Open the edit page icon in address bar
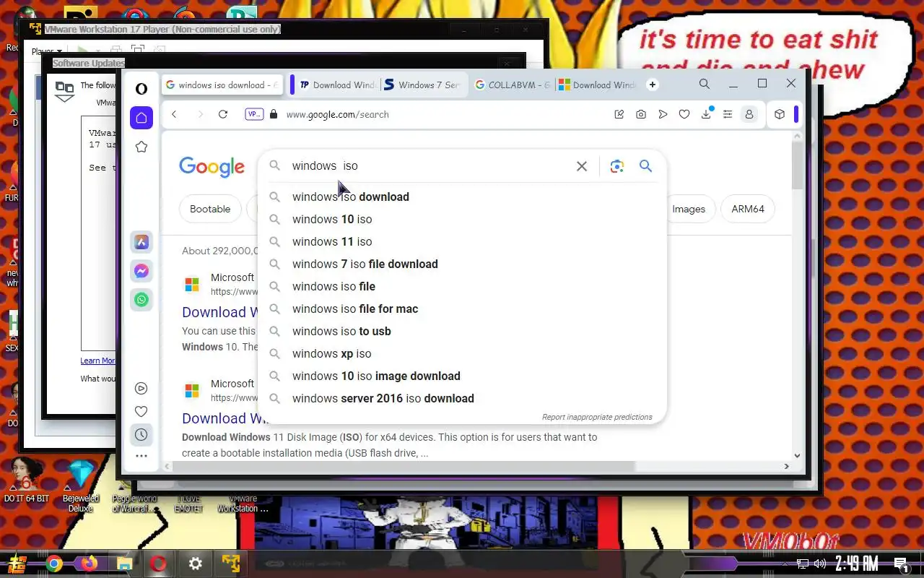The width and height of the screenshot is (924, 578). 619,114
